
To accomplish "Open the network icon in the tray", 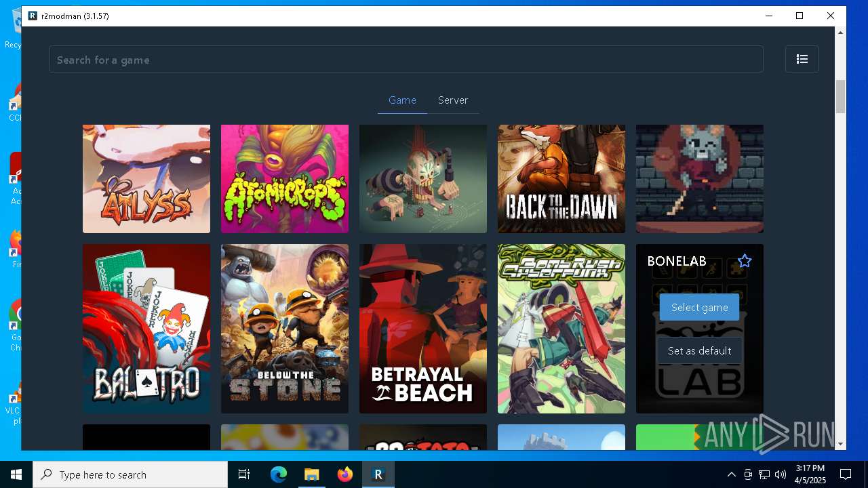I will (764, 474).
